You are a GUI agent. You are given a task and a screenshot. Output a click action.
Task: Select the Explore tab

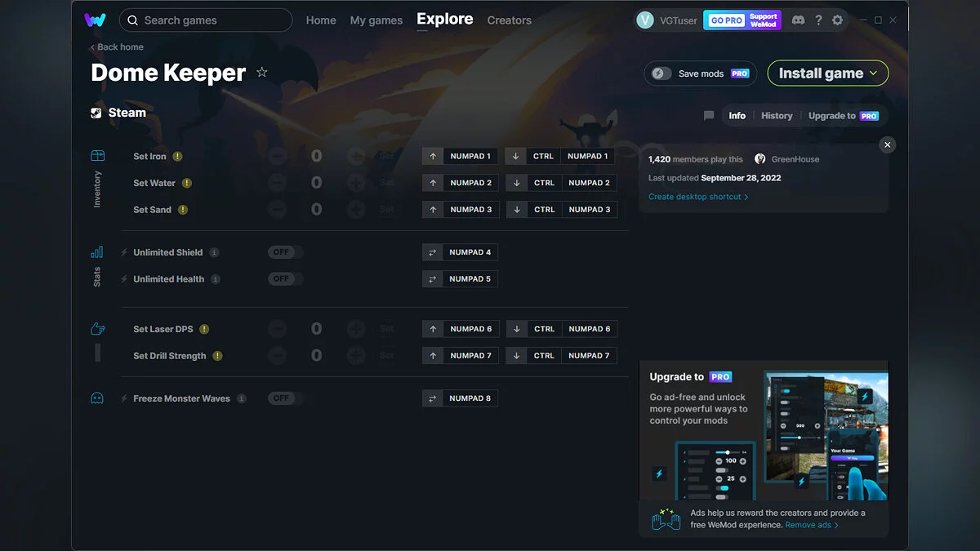coord(445,19)
